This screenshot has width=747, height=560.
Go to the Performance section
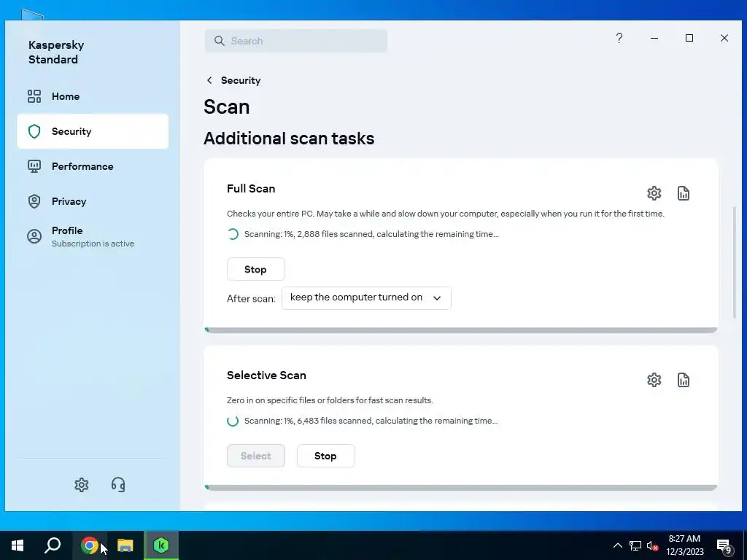tap(93, 166)
